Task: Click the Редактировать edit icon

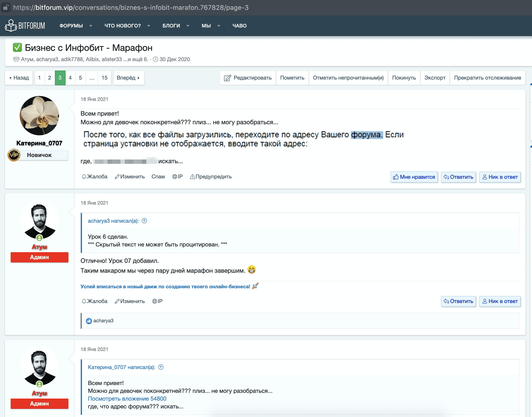Action: [x=227, y=78]
